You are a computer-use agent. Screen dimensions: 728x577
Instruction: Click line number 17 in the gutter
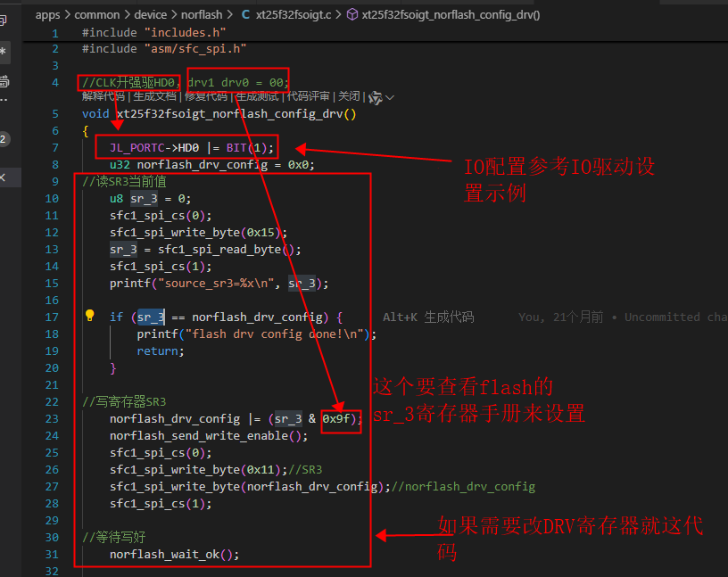click(52, 317)
